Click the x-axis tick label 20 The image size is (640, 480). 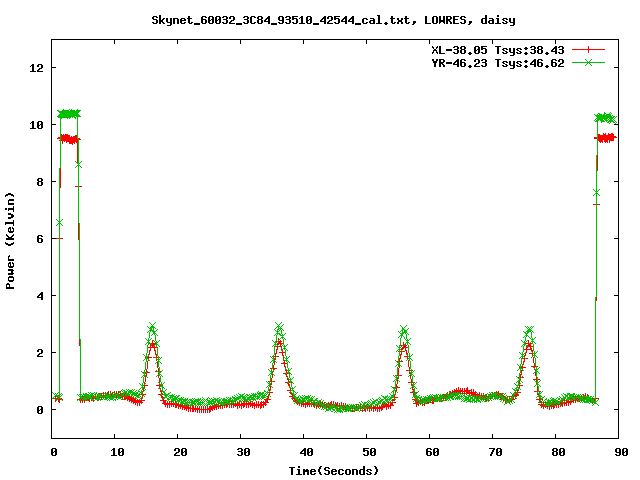[180, 452]
